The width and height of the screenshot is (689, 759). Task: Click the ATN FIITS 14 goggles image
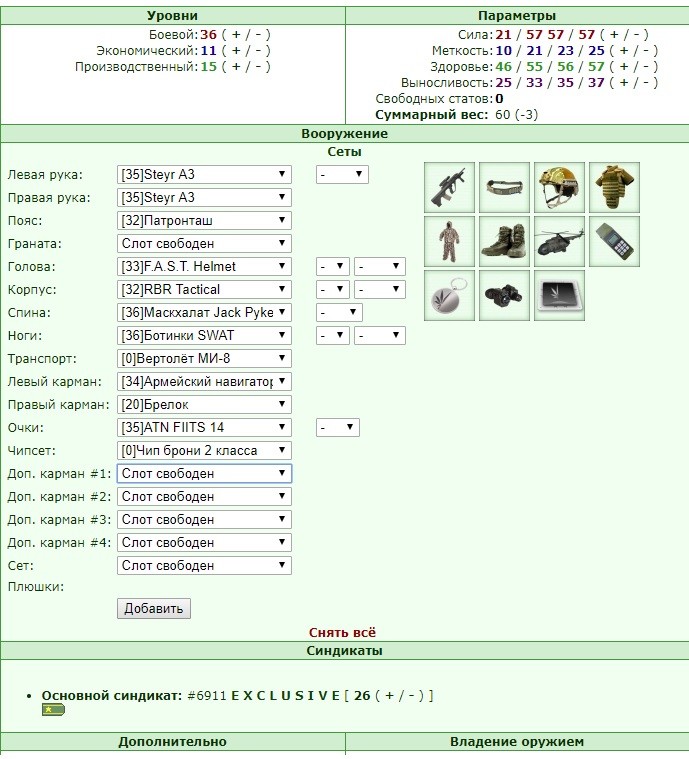tap(504, 295)
